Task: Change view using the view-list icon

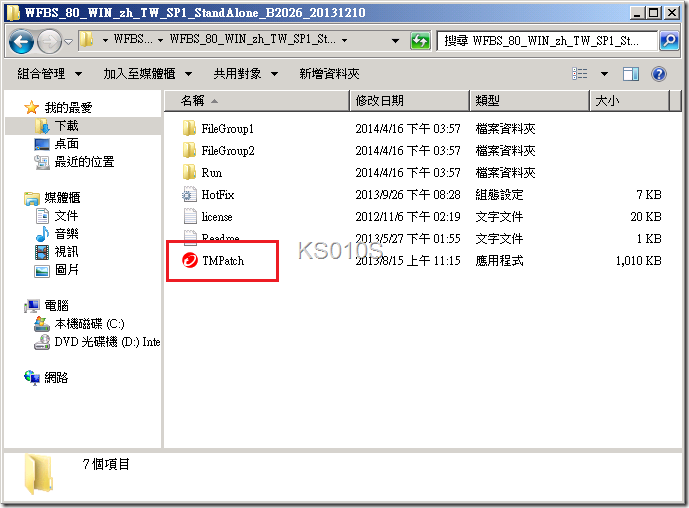Action: click(x=580, y=74)
